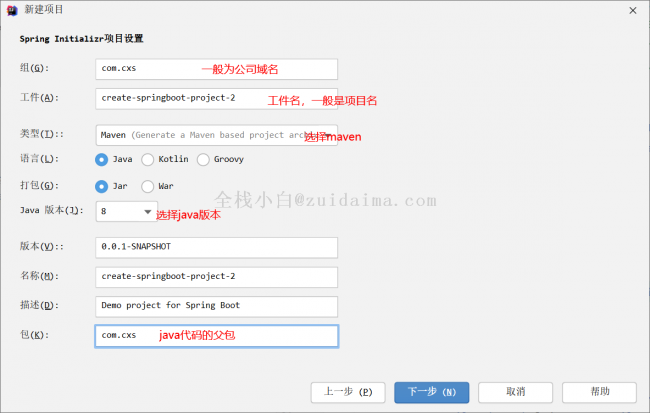Image resolution: width=650 pixels, height=413 pixels.
Task: Open the 类型 Maven type dropdown
Action: pos(217,134)
